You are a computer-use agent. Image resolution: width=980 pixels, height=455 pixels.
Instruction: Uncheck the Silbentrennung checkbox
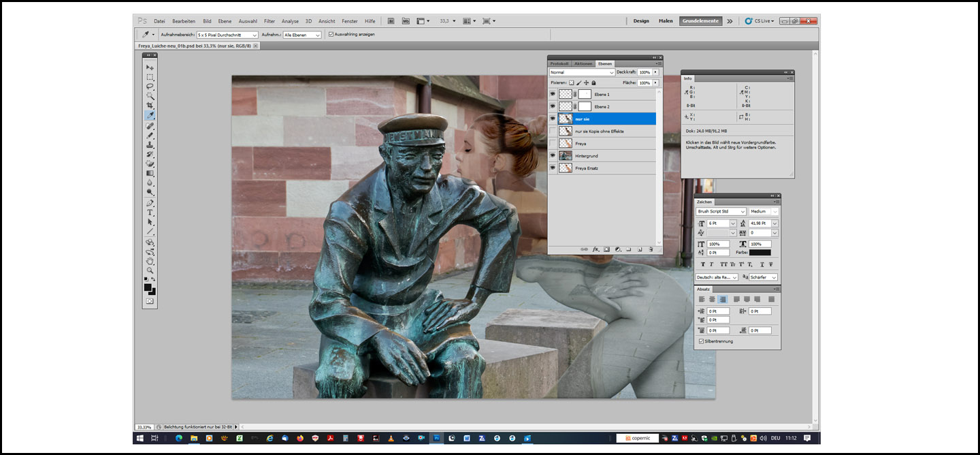(702, 341)
